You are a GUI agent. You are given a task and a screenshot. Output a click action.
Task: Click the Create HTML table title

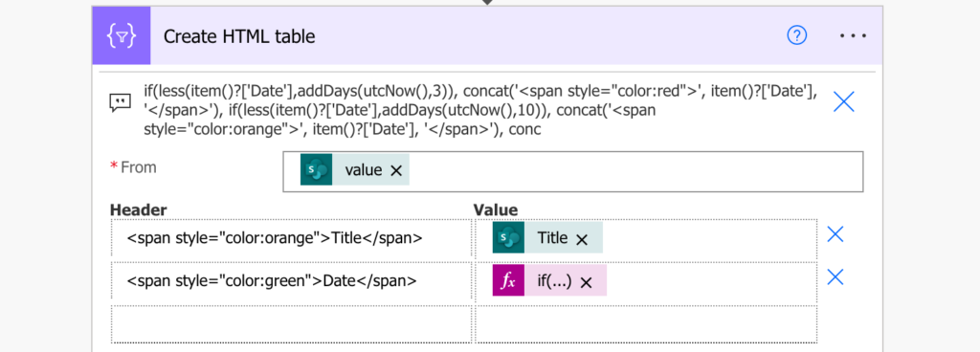pyautogui.click(x=239, y=36)
